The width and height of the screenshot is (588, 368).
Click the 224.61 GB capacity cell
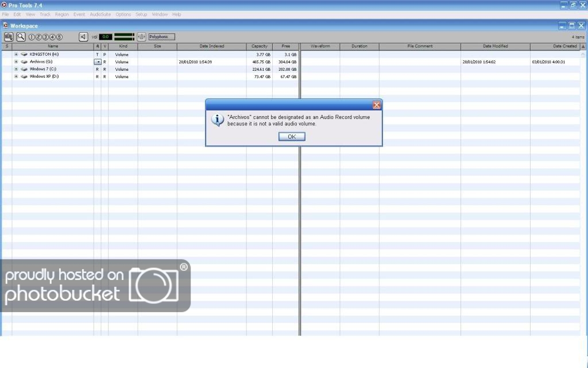260,69
